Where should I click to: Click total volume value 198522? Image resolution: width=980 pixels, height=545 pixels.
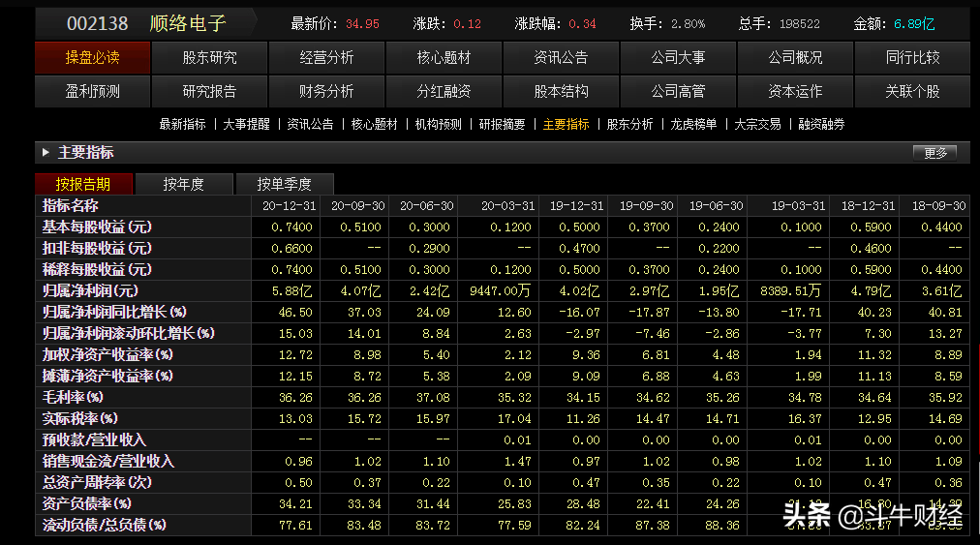[x=799, y=24]
